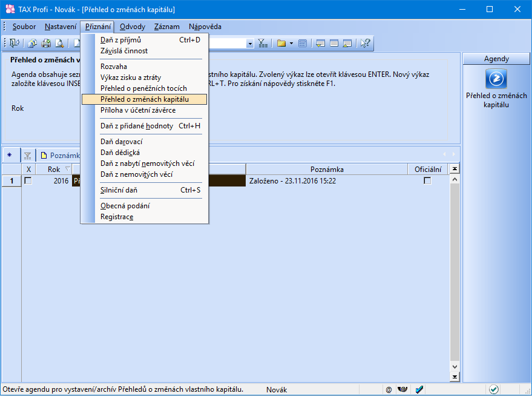This screenshot has height=396, width=532.
Task: Close the open Přiznání menu
Action: [97, 27]
